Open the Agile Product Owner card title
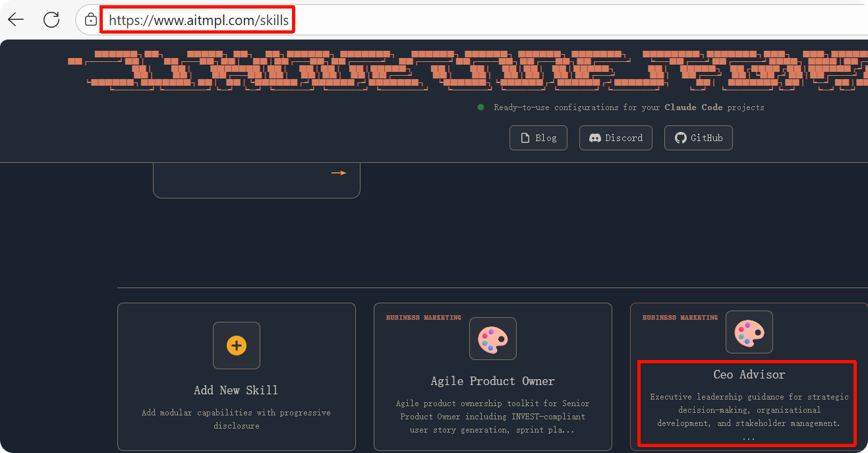The height and width of the screenshot is (453, 868). (x=493, y=381)
